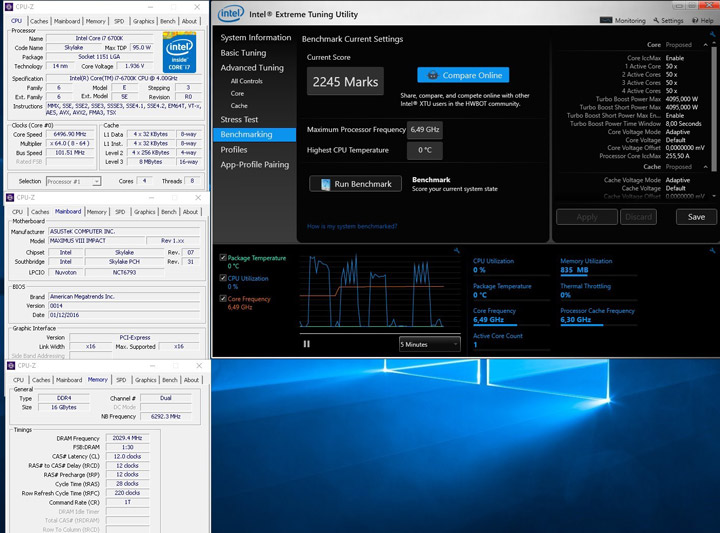
Task: Expand the Advanced Tuning section
Action: (252, 68)
